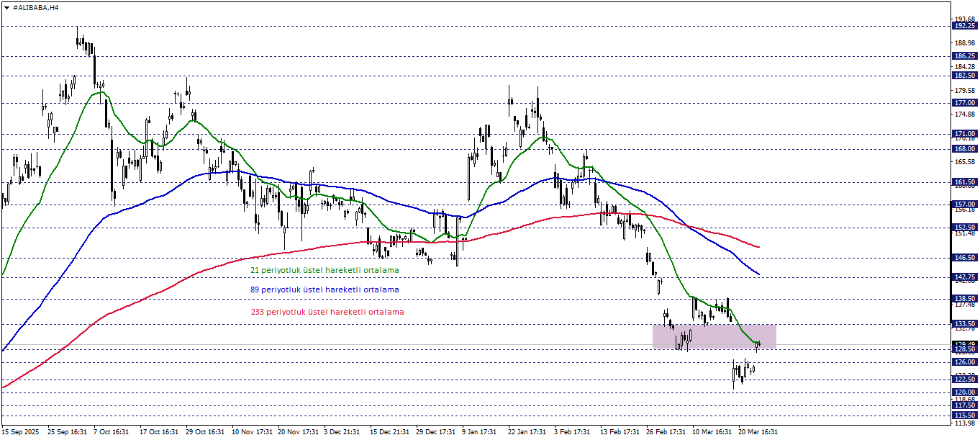Click the 120.00 price level tag
980x440 pixels.
click(x=964, y=392)
